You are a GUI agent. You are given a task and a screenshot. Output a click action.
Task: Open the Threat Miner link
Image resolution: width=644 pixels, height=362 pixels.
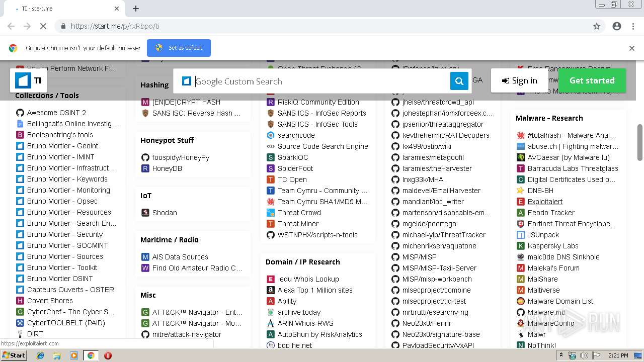click(298, 224)
